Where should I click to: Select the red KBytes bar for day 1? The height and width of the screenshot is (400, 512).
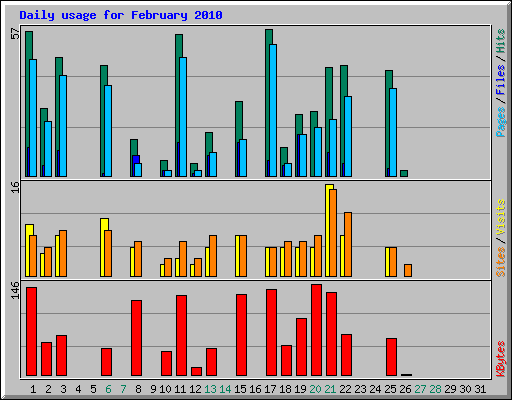31,332
